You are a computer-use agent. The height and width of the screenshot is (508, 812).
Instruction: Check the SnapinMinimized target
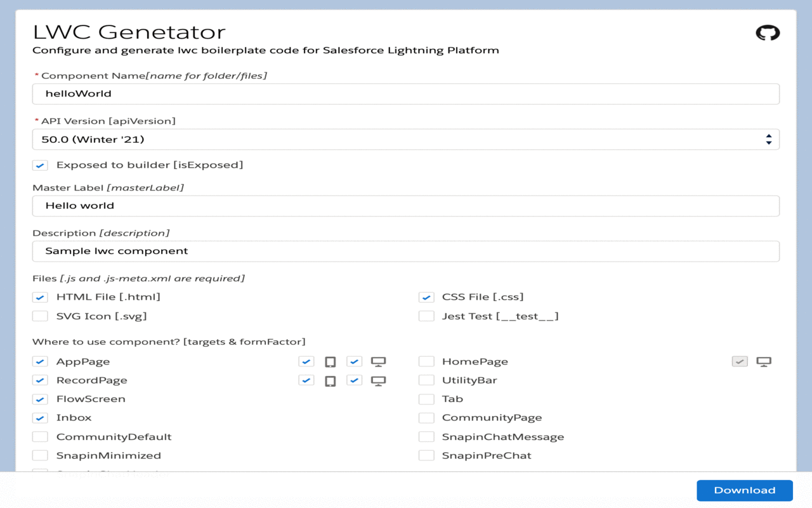click(40, 455)
